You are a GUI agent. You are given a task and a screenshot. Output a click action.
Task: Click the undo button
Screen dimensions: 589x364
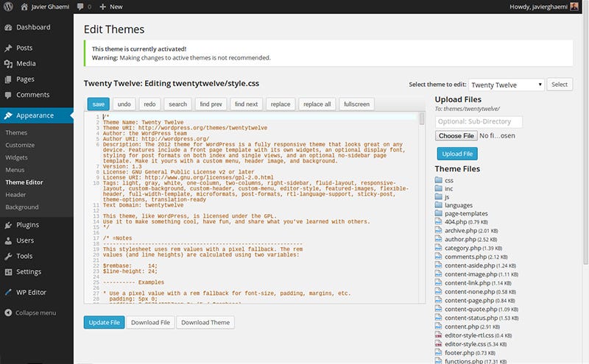click(x=124, y=104)
